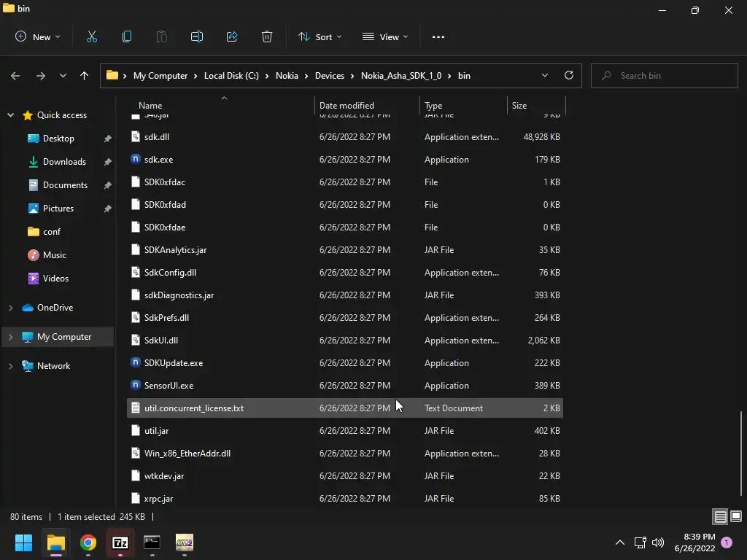Refresh the bin folder view

point(569,75)
